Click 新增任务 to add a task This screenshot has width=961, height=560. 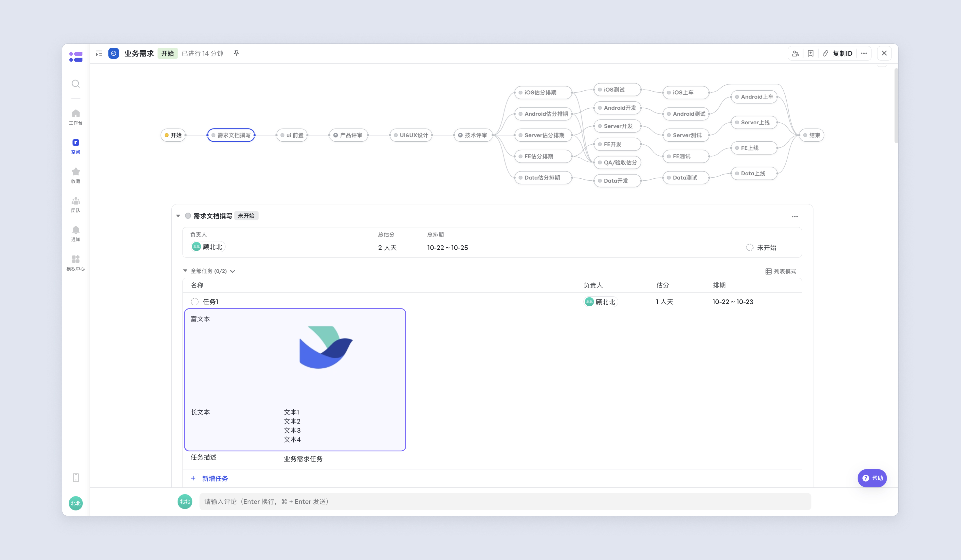click(x=215, y=479)
